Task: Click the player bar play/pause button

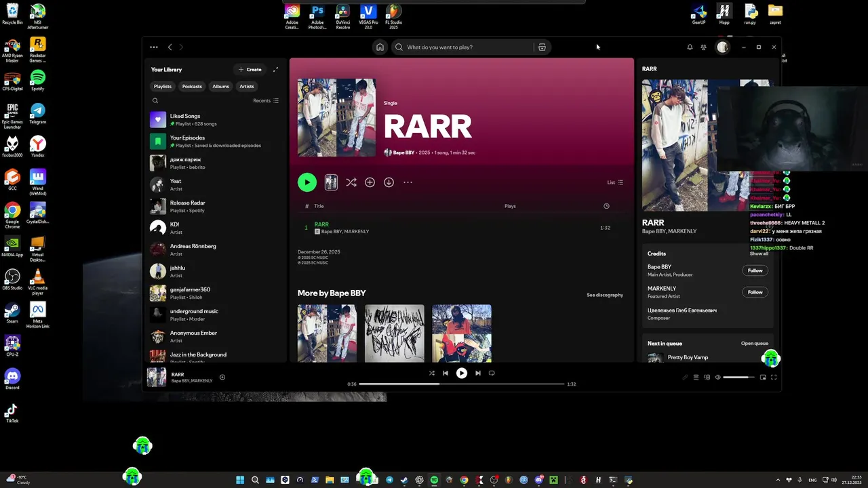Action: tap(462, 373)
